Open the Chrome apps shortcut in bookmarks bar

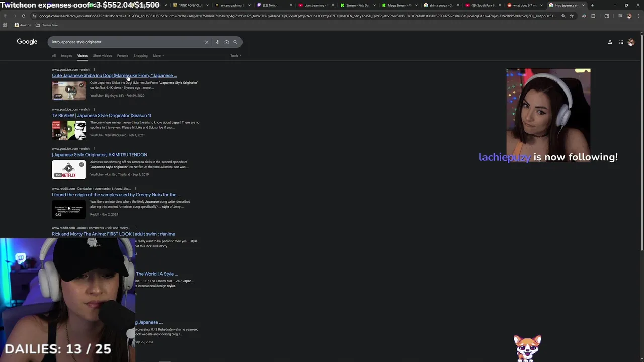tap(5, 25)
